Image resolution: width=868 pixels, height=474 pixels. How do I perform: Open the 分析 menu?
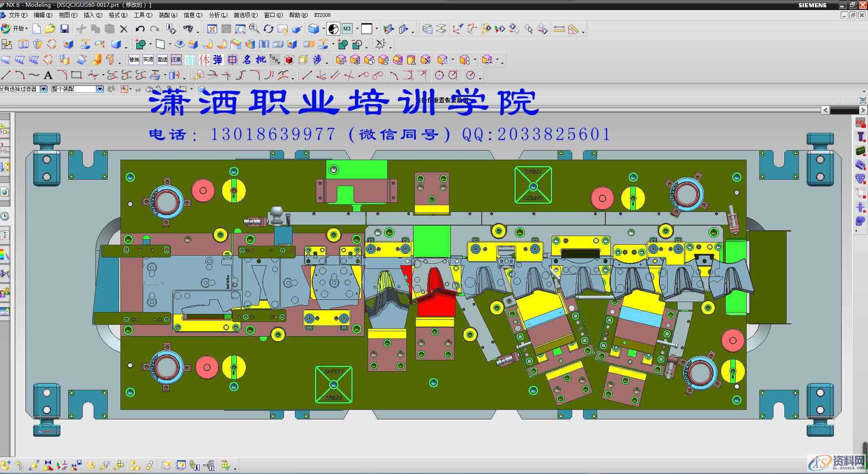(x=217, y=15)
